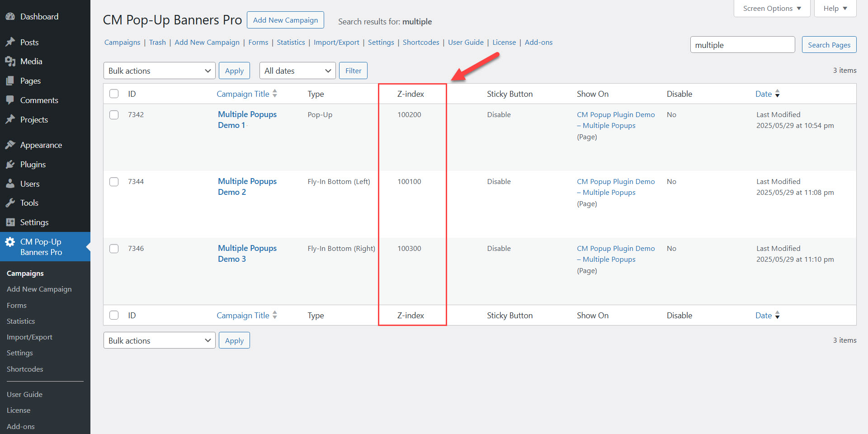
Task: Sort by Date arrows in table footer
Action: (778, 315)
